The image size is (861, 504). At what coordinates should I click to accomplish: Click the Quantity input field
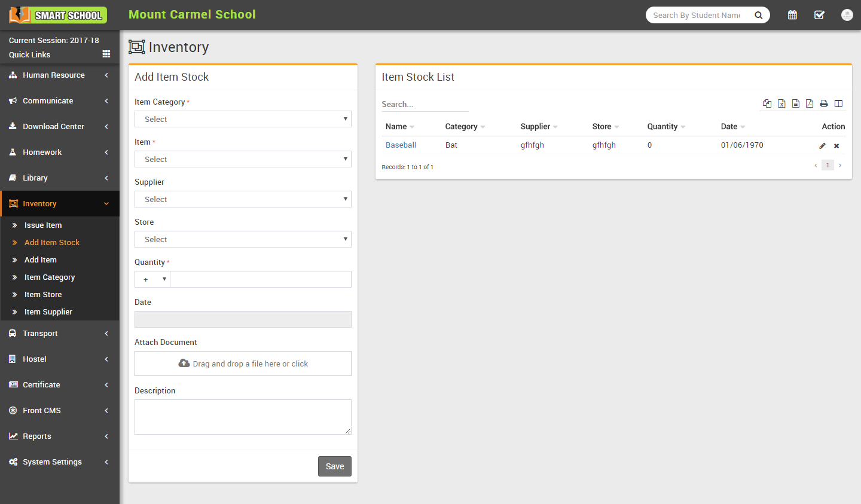[261, 279]
